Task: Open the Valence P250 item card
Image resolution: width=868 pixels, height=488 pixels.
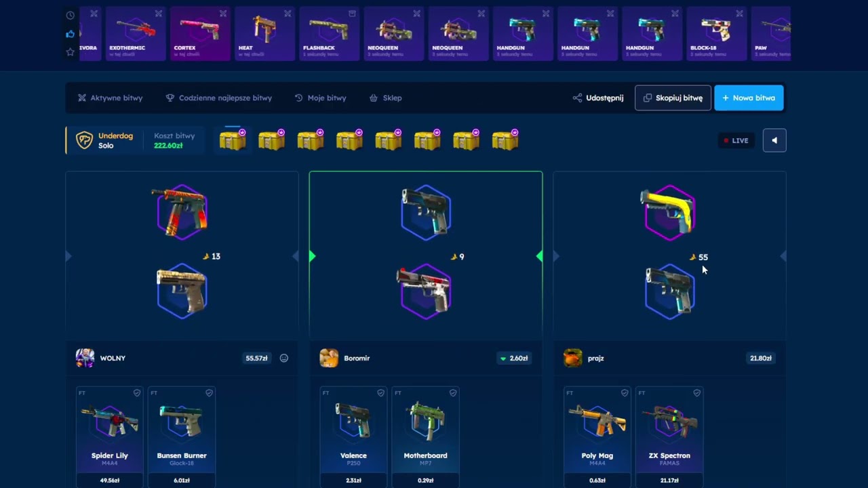Action: coord(353,437)
